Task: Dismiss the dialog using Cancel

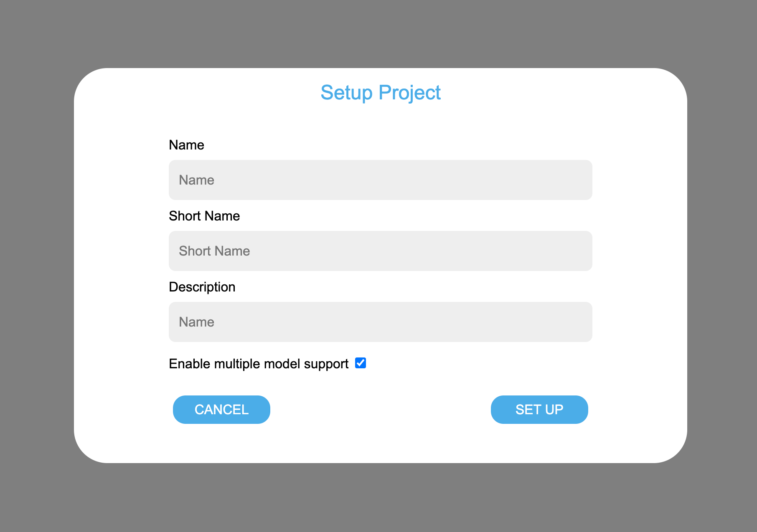Action: pyautogui.click(x=221, y=410)
